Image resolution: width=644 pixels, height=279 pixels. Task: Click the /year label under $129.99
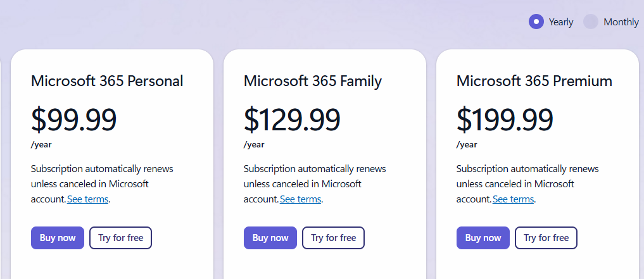(x=254, y=145)
